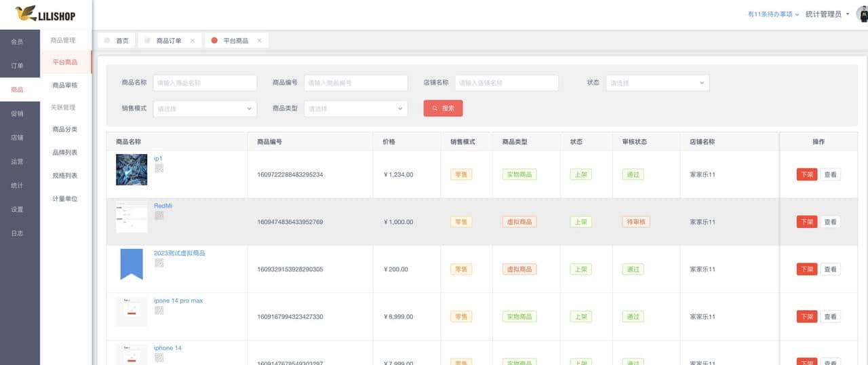Click the user avatar in the header
Image resolution: width=868 pixels, height=365 pixels.
(862, 14)
